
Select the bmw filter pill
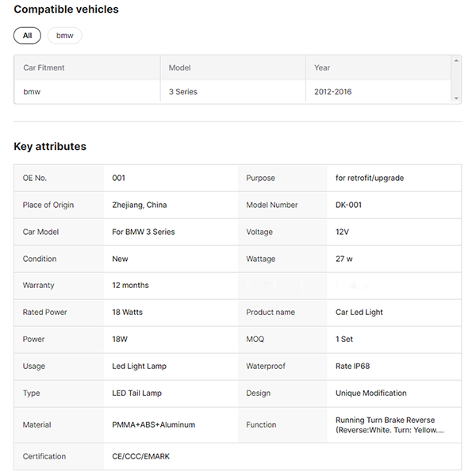[x=64, y=36]
